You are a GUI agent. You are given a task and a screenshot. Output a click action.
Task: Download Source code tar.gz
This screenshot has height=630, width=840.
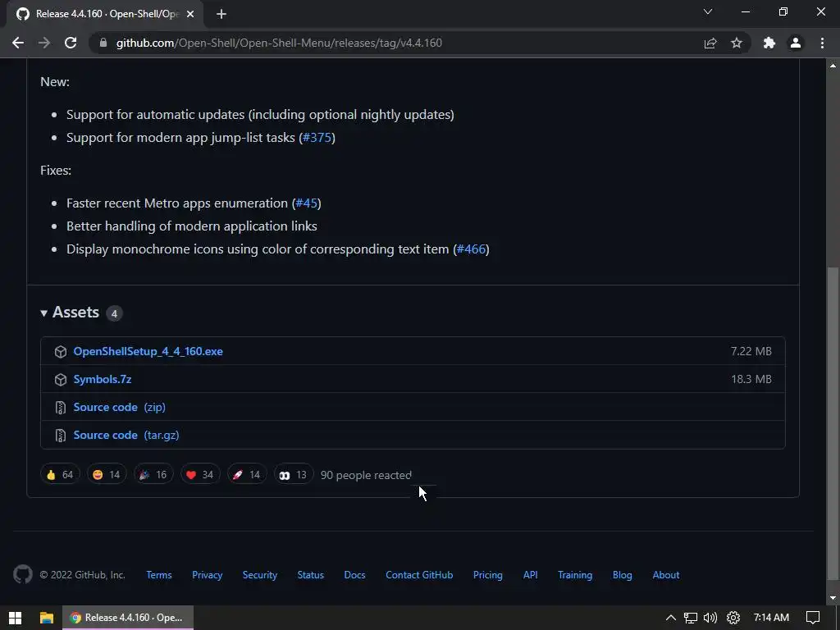(126, 435)
